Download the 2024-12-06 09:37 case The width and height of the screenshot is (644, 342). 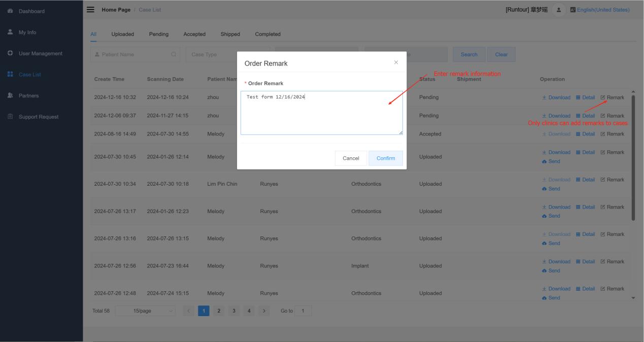[x=556, y=116]
